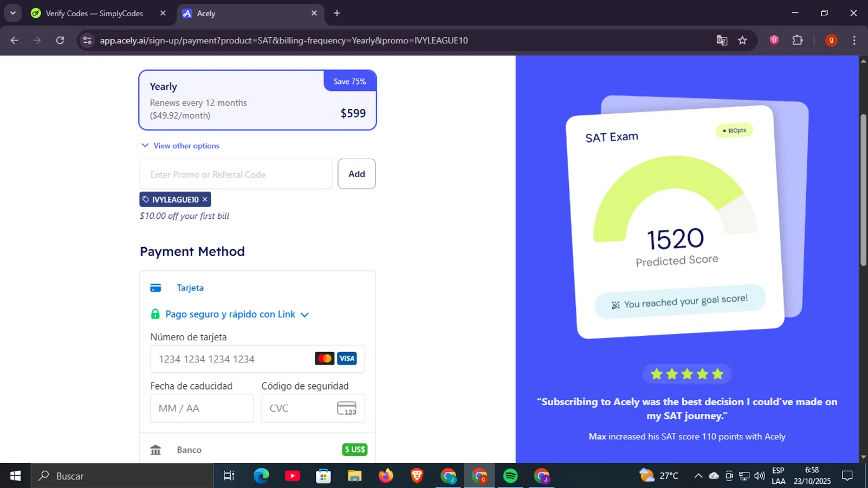Bookmark this page with the star
Image resolution: width=868 pixels, height=488 pixels.
(742, 40)
